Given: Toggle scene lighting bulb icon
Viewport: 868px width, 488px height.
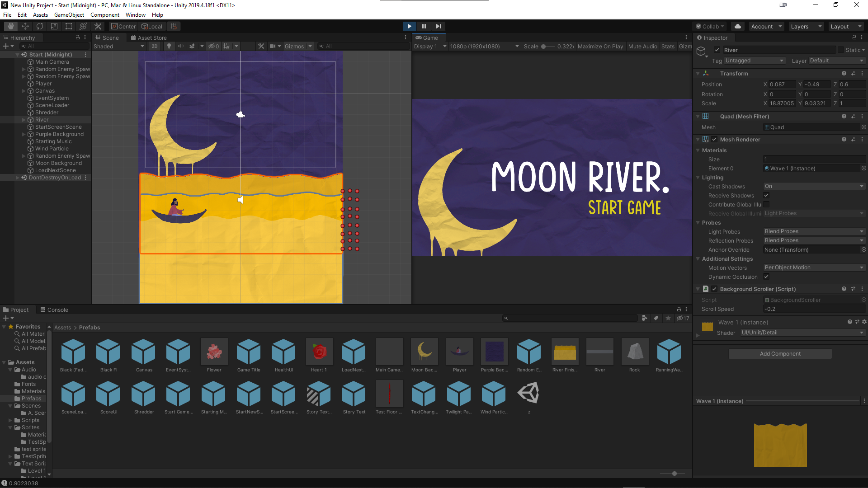Looking at the screenshot, I should coord(169,46).
